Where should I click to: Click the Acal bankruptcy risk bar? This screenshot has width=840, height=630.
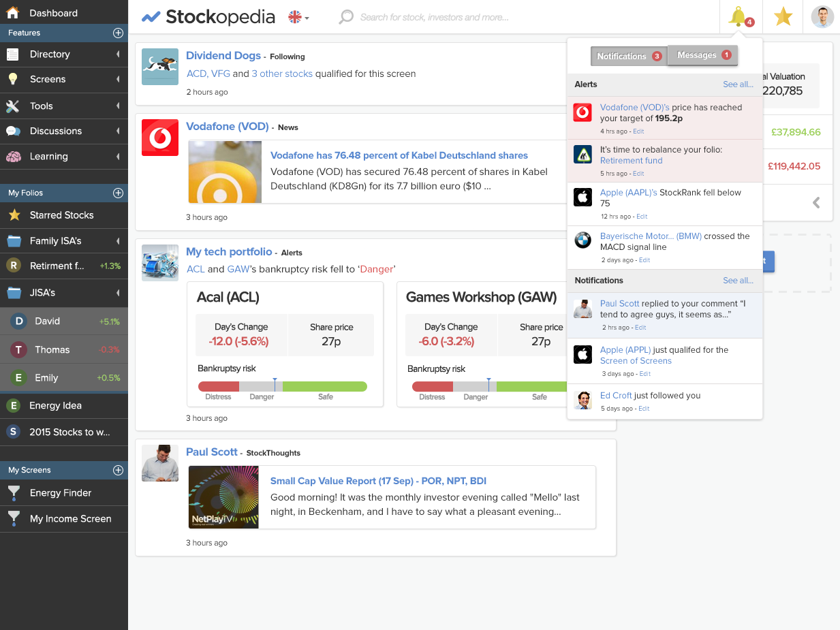point(283,387)
